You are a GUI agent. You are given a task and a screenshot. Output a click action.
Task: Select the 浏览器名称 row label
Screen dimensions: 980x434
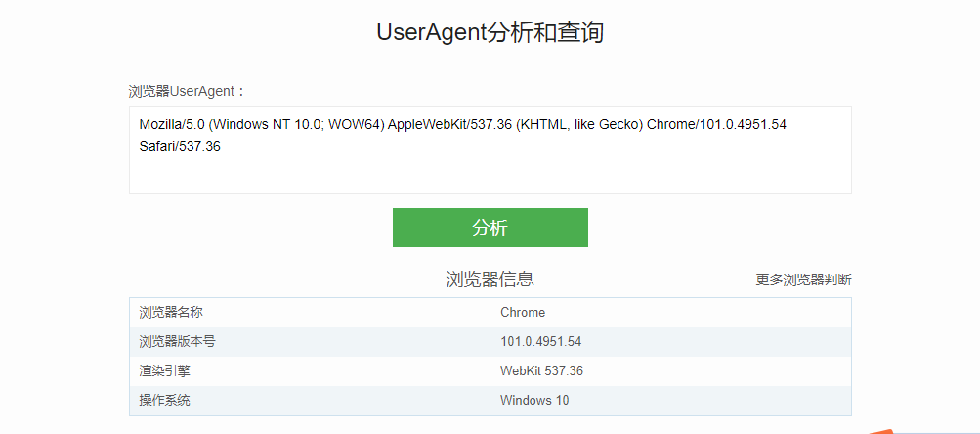coord(171,313)
